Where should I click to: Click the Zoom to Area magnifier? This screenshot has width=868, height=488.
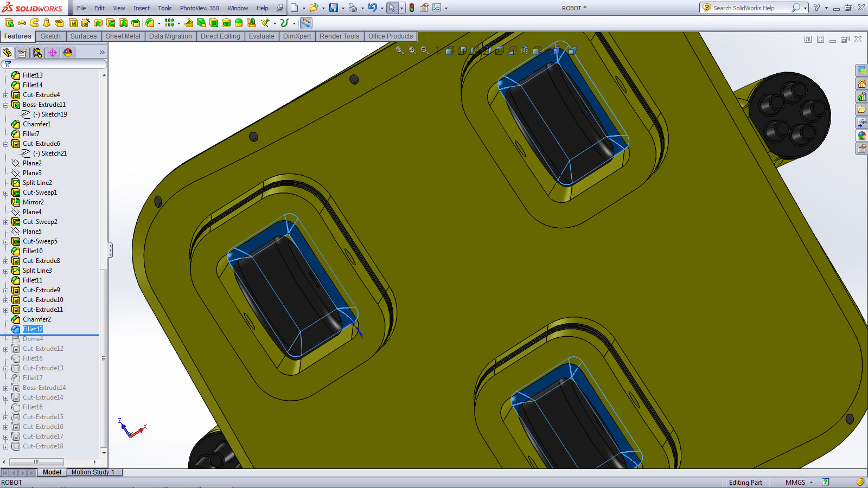click(412, 50)
